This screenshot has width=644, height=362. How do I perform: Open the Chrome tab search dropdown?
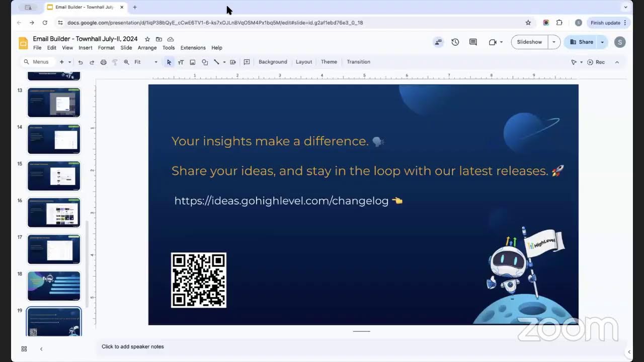click(625, 7)
